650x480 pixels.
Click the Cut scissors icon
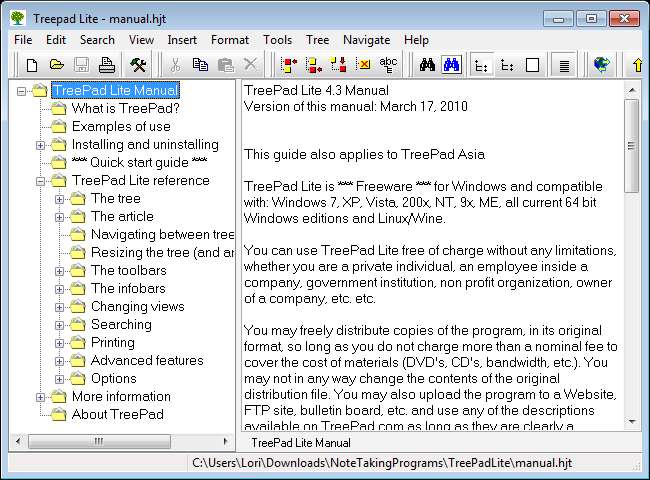point(175,65)
